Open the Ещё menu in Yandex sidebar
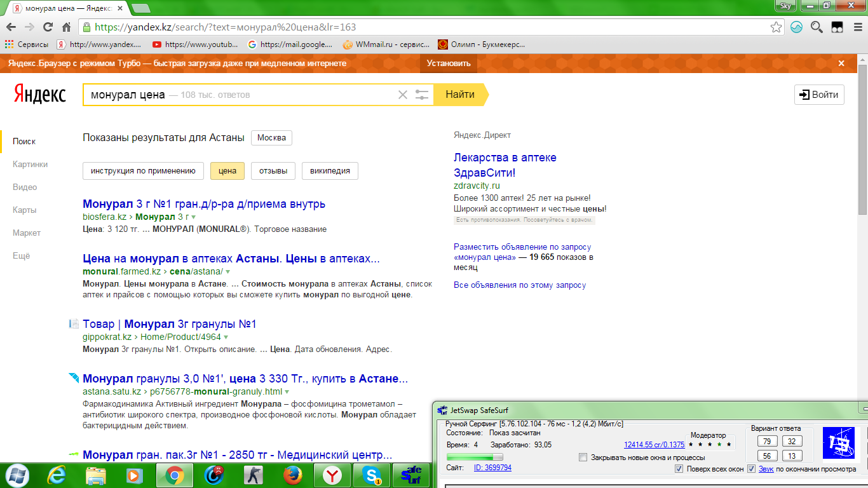Viewport: 868px width, 488px height. 21,255
